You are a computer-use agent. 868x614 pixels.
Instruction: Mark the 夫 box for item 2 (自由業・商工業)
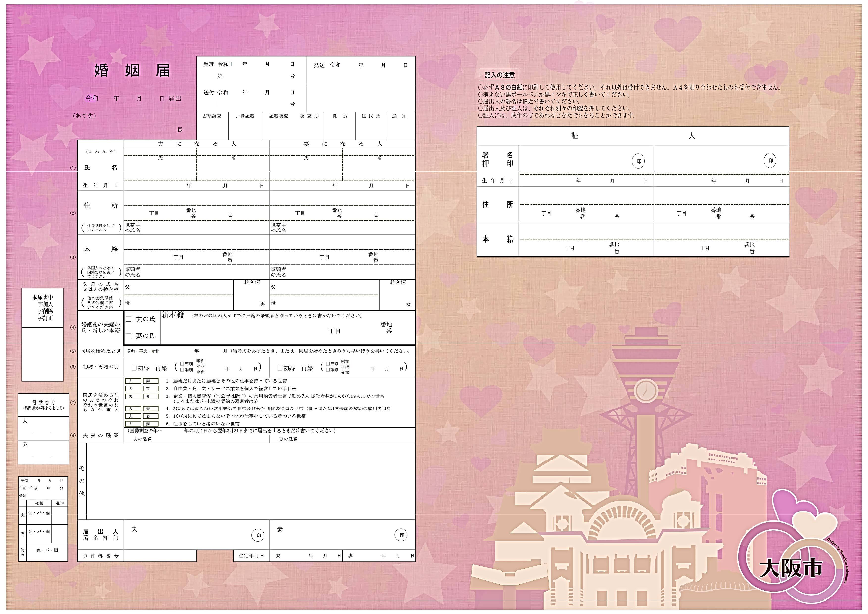point(133,388)
